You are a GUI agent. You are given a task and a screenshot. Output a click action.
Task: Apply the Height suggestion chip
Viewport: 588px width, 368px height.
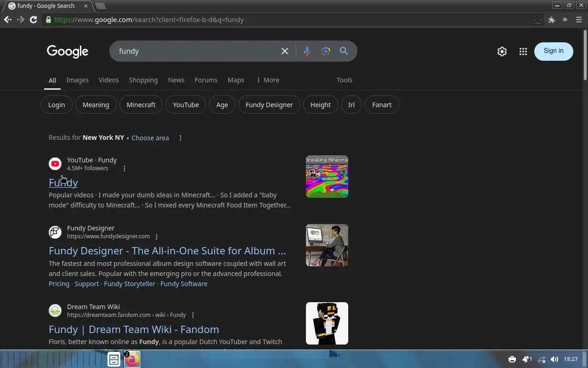320,105
